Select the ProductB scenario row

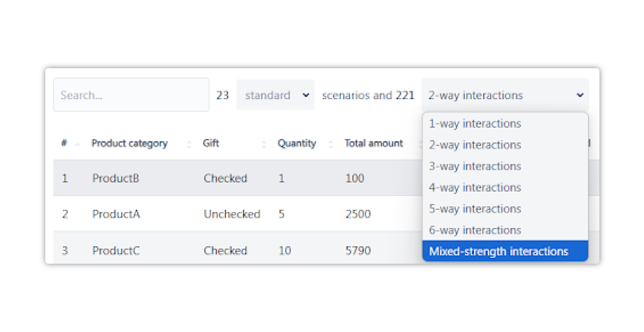point(175,178)
